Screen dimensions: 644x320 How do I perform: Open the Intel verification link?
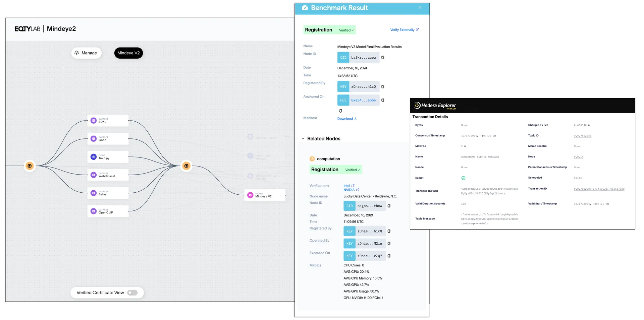click(349, 186)
